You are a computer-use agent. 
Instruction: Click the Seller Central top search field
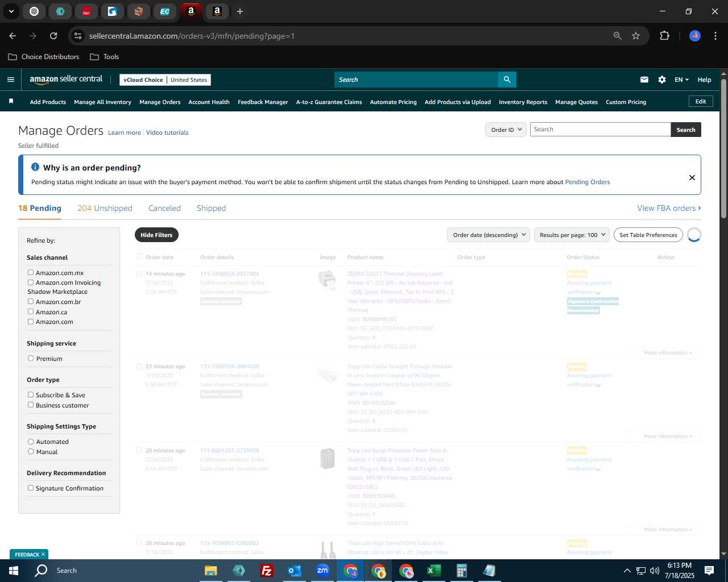point(416,80)
